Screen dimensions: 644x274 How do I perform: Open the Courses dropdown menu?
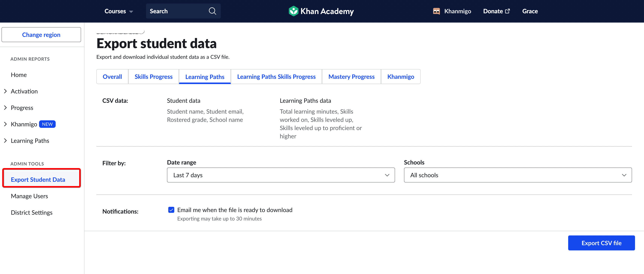(x=118, y=11)
